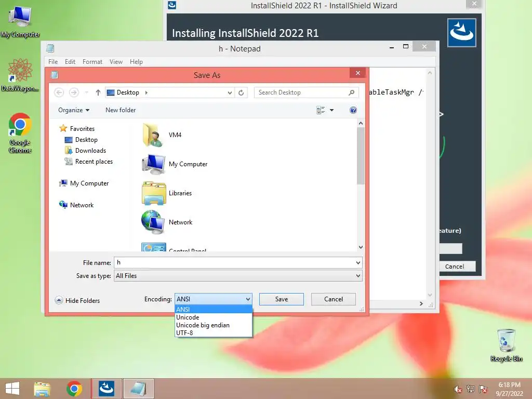Click the Save button

pos(281,299)
